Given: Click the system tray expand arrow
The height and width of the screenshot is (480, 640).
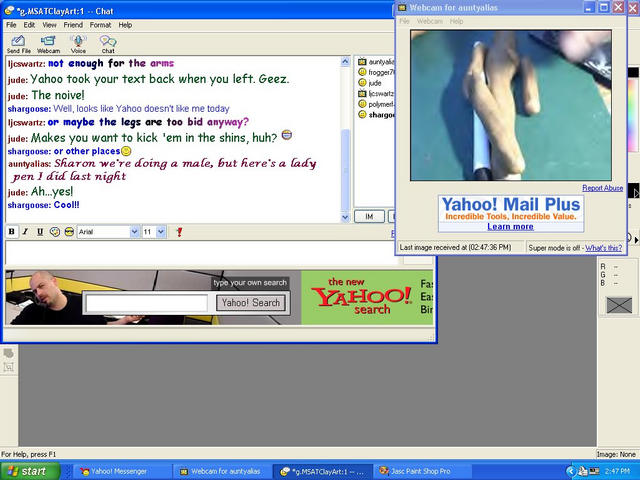Looking at the screenshot, I should click(x=570, y=471).
